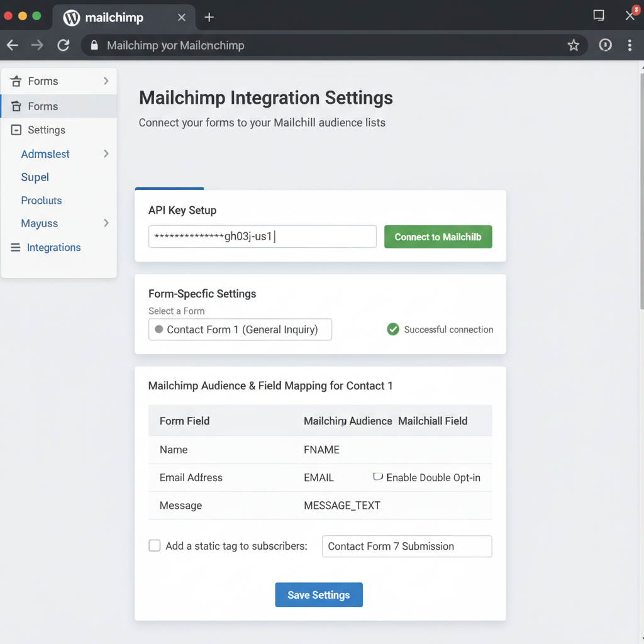
Task: Bookmark the page with the star icon
Action: 574,45
